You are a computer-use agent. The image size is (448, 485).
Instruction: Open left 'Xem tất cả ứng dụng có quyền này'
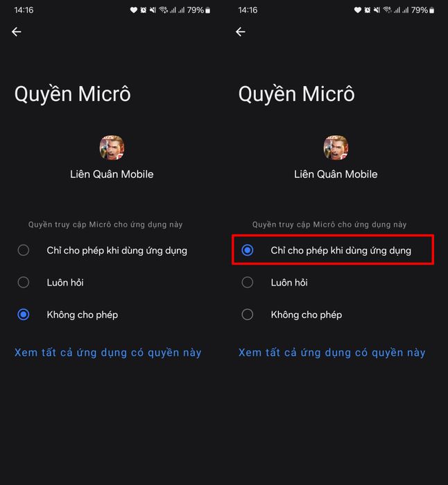coord(107,353)
